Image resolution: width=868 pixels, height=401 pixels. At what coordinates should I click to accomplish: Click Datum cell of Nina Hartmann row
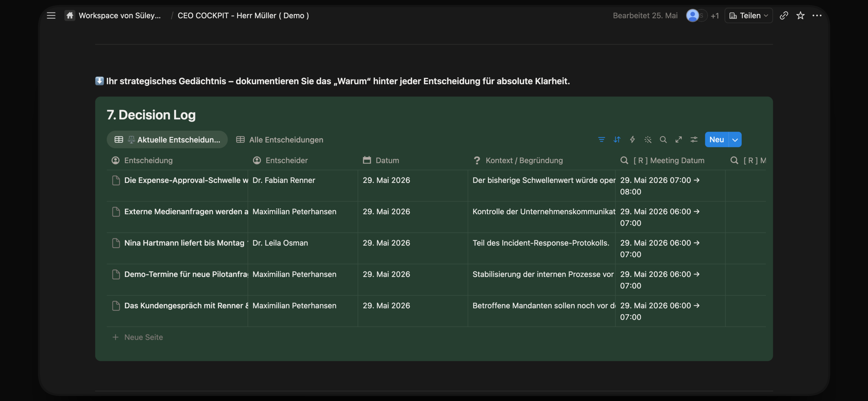pos(413,248)
